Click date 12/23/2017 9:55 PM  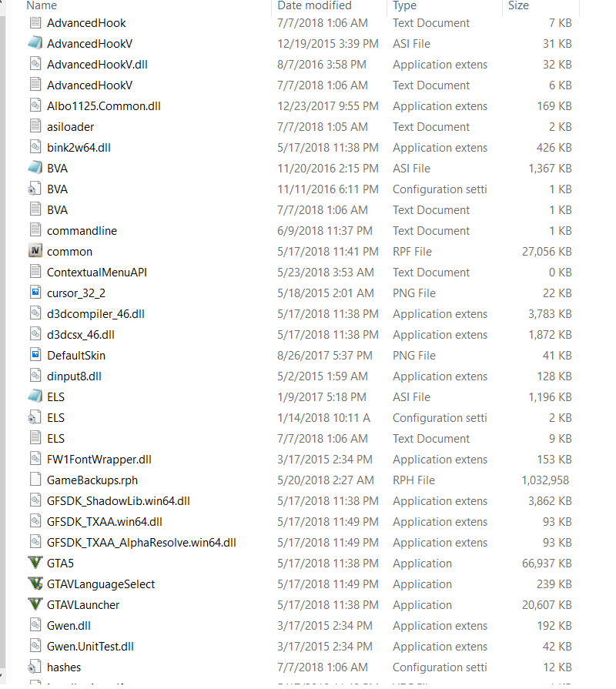tap(328, 106)
